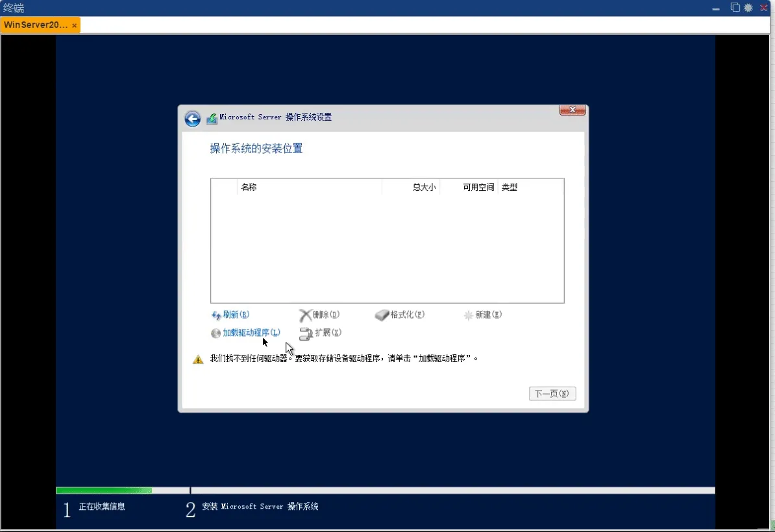Close the WinServer20... tab
Image resolution: width=775 pixels, height=532 pixels.
(75, 26)
